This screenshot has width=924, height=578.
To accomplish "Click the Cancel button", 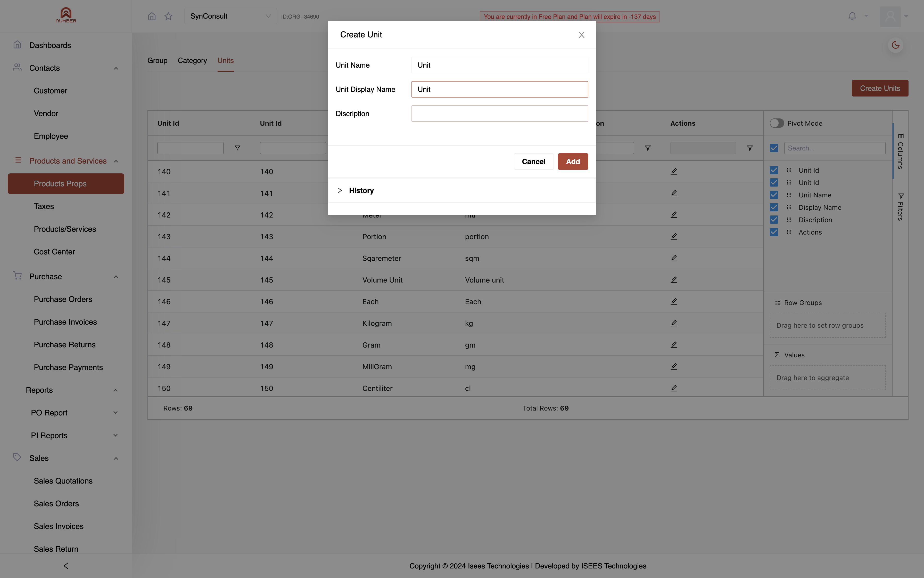I will point(533,161).
